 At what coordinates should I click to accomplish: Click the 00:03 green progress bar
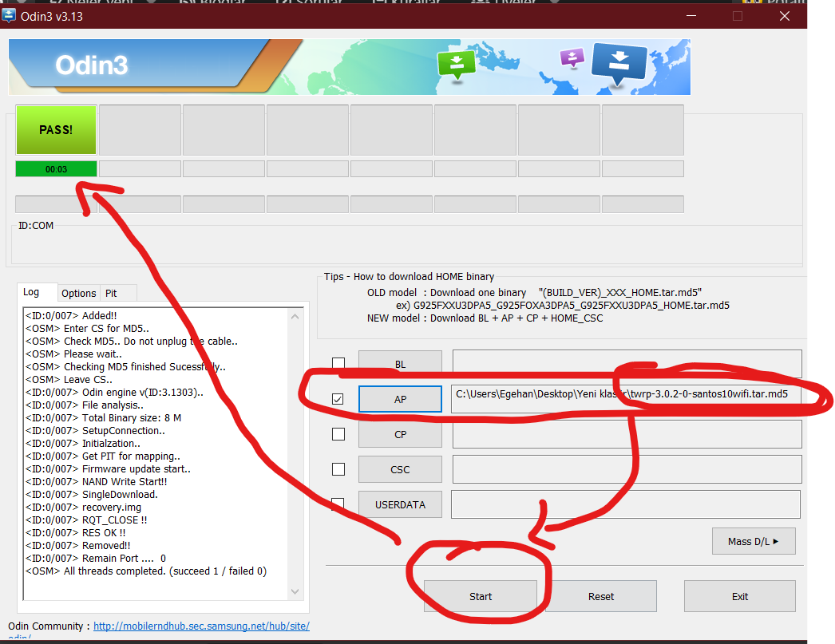coord(56,169)
